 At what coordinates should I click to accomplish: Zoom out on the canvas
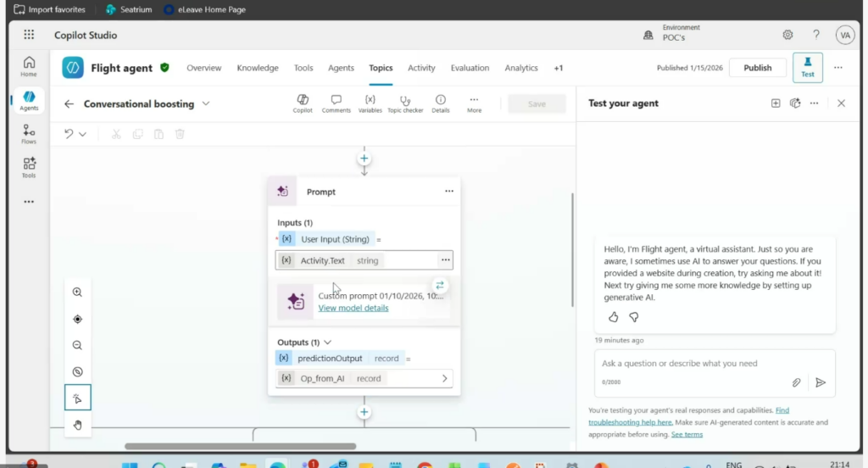click(x=77, y=346)
